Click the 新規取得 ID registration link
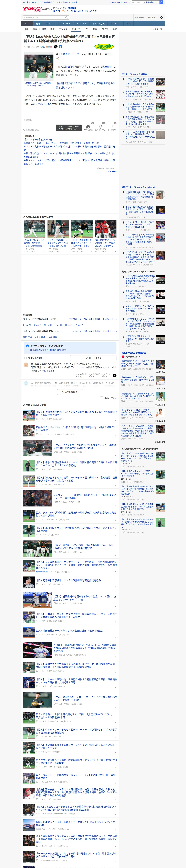The image size is (186, 868). (x=72, y=8)
